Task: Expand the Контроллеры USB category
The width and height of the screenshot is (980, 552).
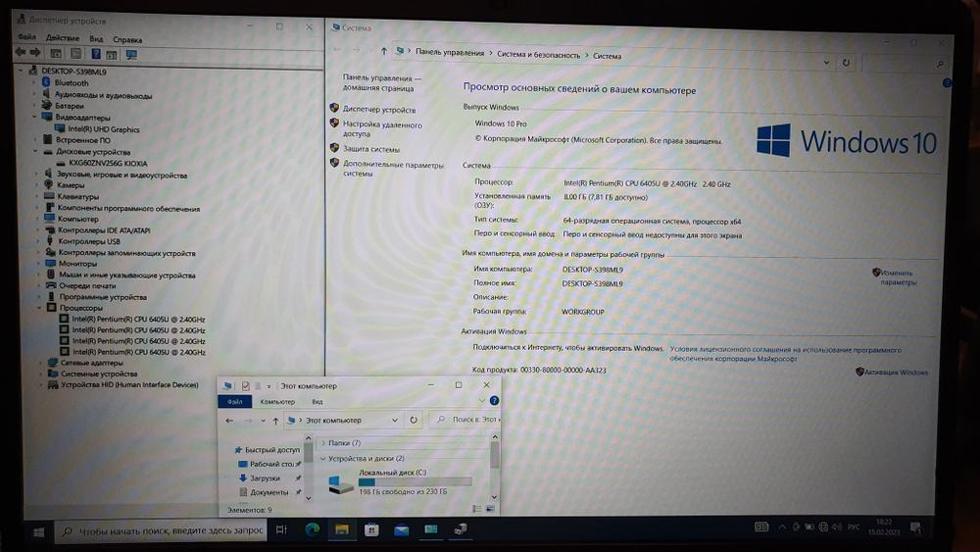Action: (x=37, y=241)
